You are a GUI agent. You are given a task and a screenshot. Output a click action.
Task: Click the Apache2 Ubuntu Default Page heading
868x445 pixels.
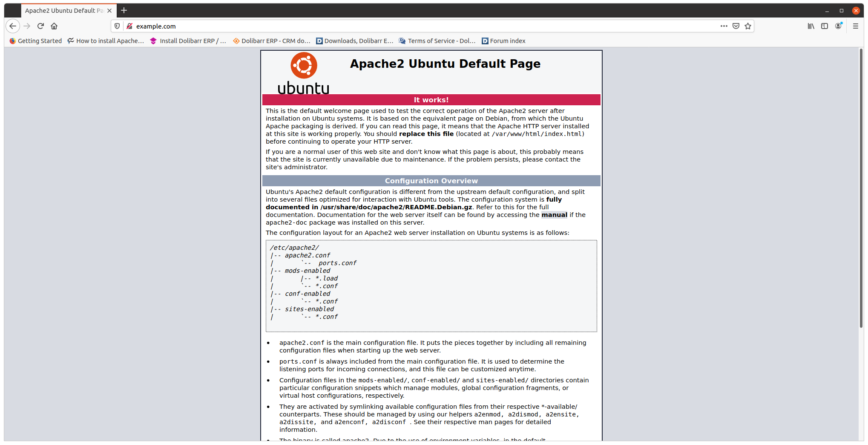[x=445, y=64]
